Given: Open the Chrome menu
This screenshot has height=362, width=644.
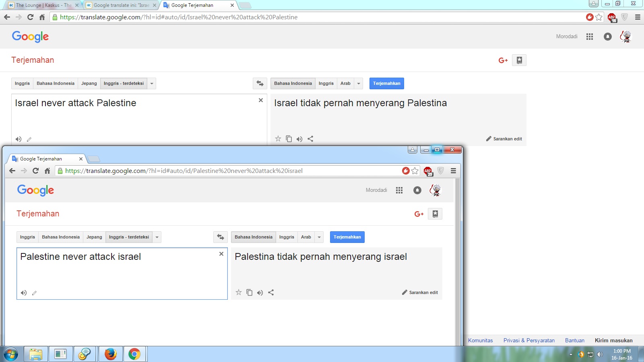Looking at the screenshot, I should 454,171.
